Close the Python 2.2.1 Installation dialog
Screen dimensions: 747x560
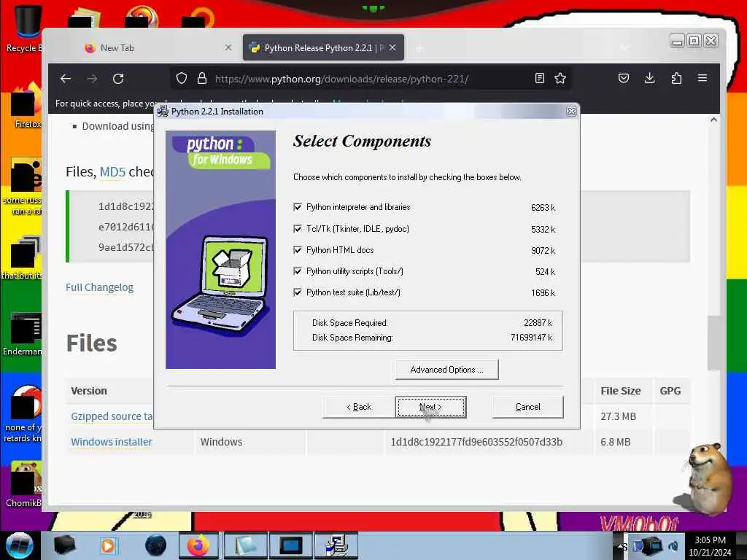tap(571, 111)
